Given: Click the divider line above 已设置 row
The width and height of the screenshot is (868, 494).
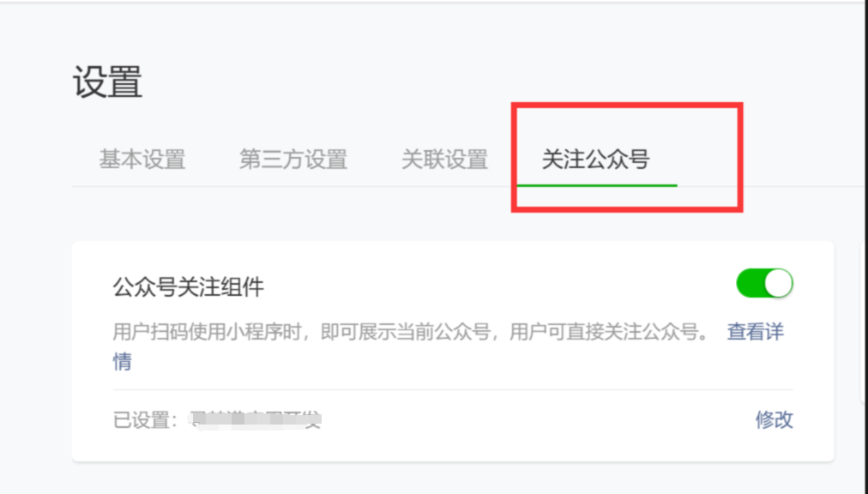Looking at the screenshot, I should (453, 390).
